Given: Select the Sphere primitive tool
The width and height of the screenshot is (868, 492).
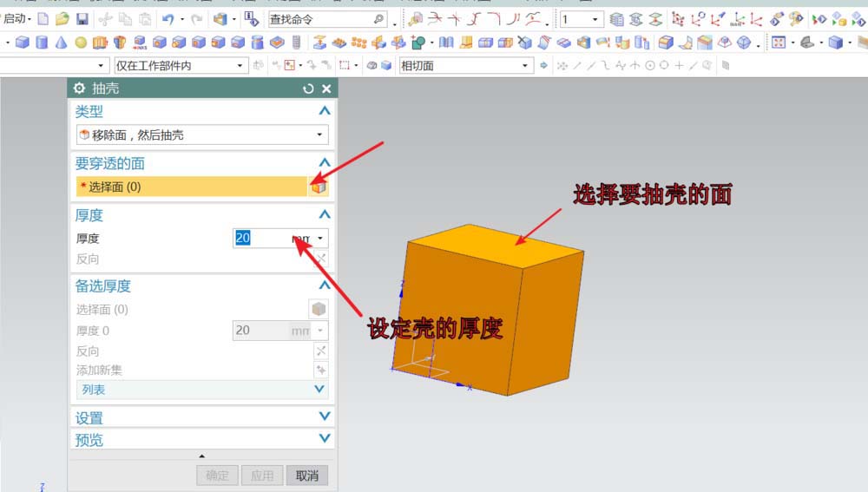Looking at the screenshot, I should (80, 42).
